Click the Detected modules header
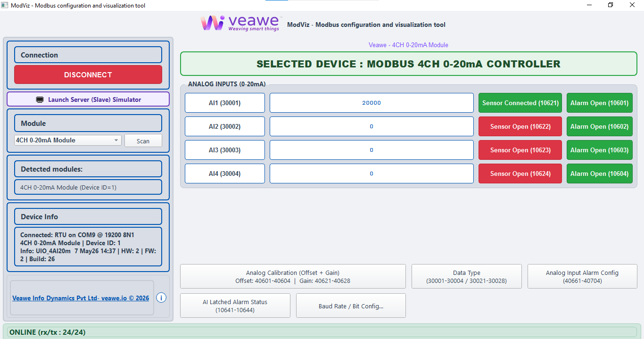The image size is (644, 339). (88, 169)
